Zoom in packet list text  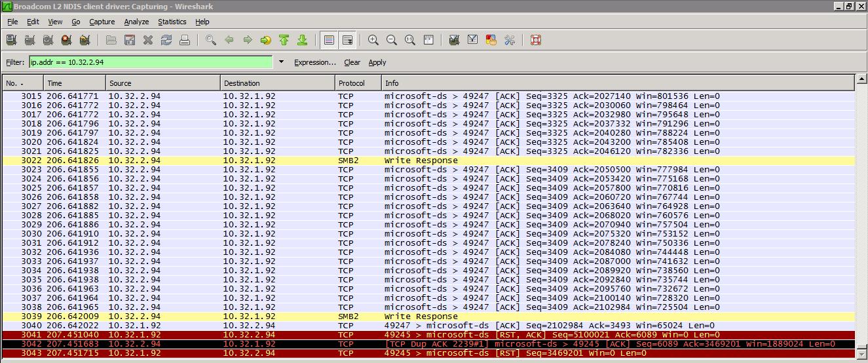[373, 40]
